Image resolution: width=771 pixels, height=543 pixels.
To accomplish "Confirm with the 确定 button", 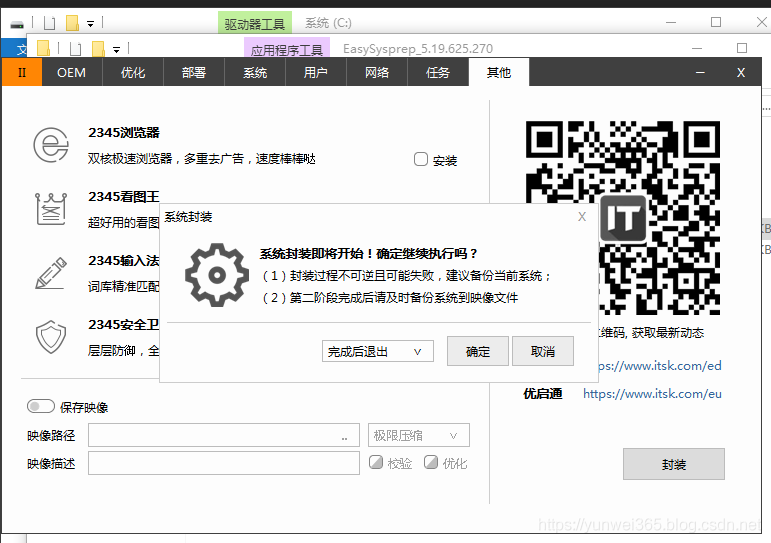I will pos(477,351).
